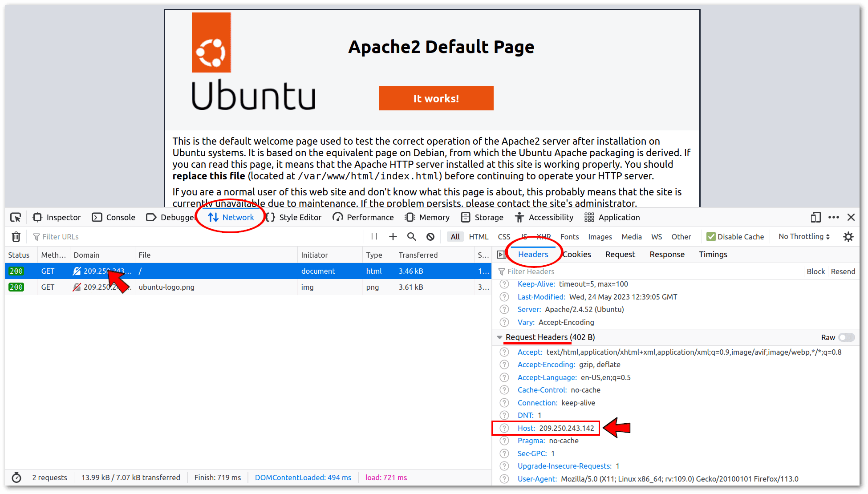The image size is (868, 494).
Task: Open the Request details tab
Action: tap(620, 255)
